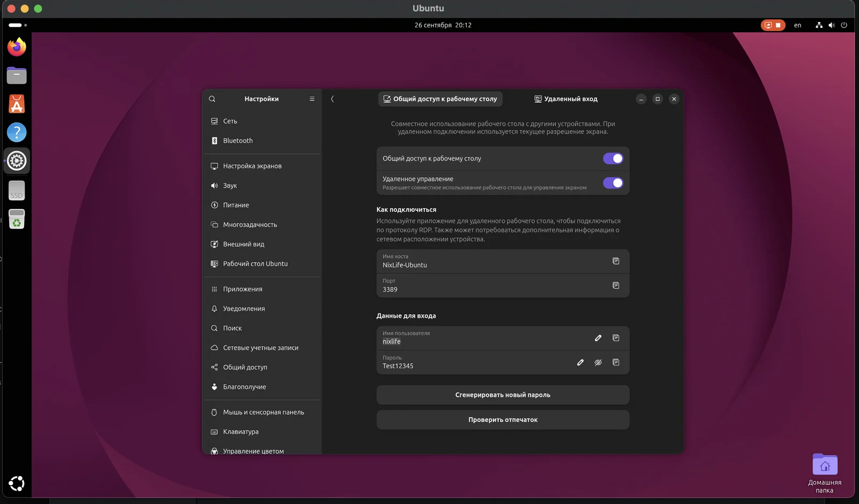Open Управление цветом settings
This screenshot has width=859, height=504.
click(262, 450)
